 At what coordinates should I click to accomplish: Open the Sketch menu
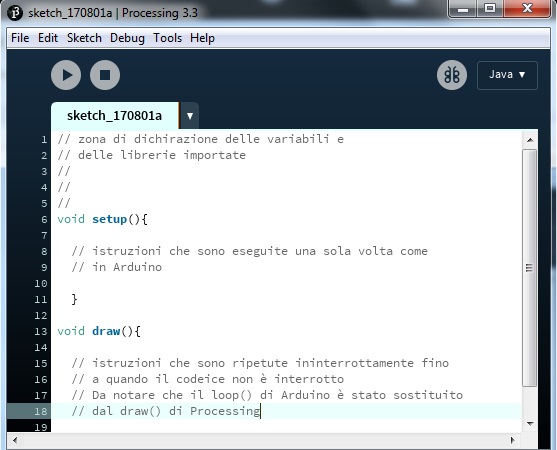click(x=84, y=38)
